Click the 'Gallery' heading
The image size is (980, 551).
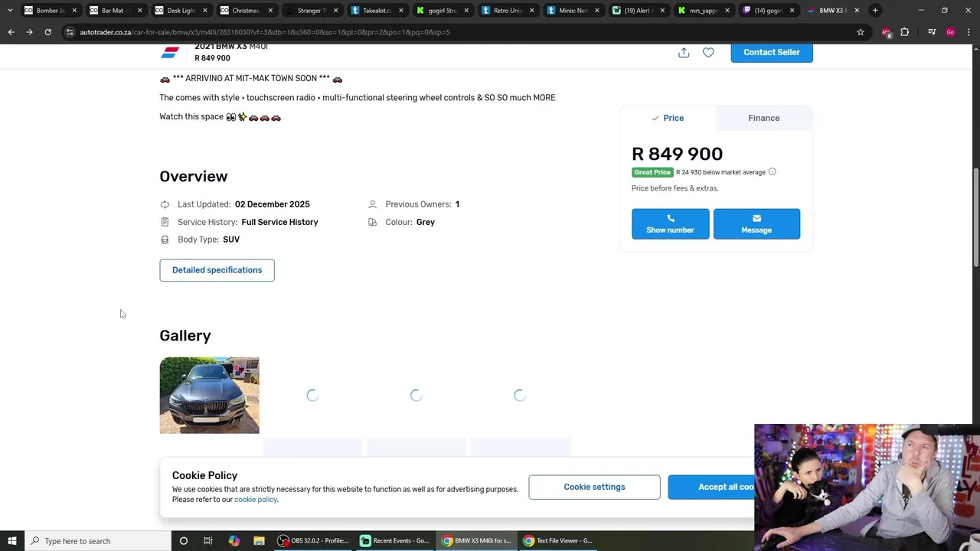(x=185, y=335)
